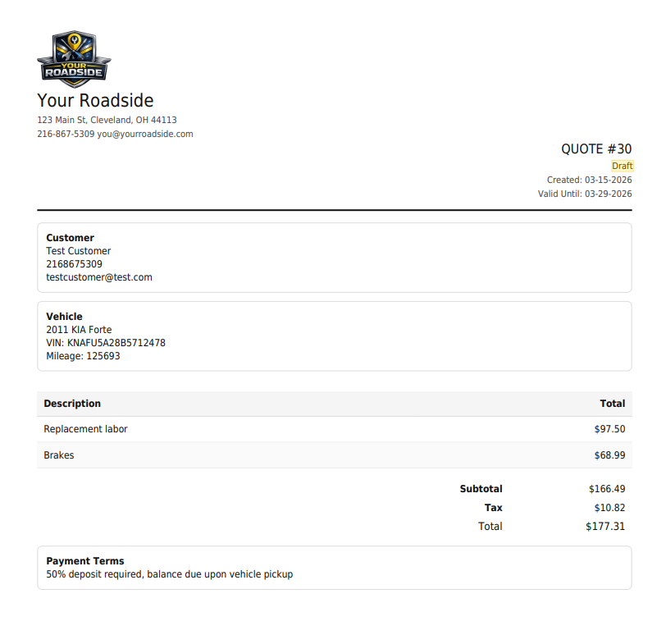Screen dimensions: 666x644
Task: Click the 2011 KIA Forte vehicle line
Action: (x=79, y=330)
